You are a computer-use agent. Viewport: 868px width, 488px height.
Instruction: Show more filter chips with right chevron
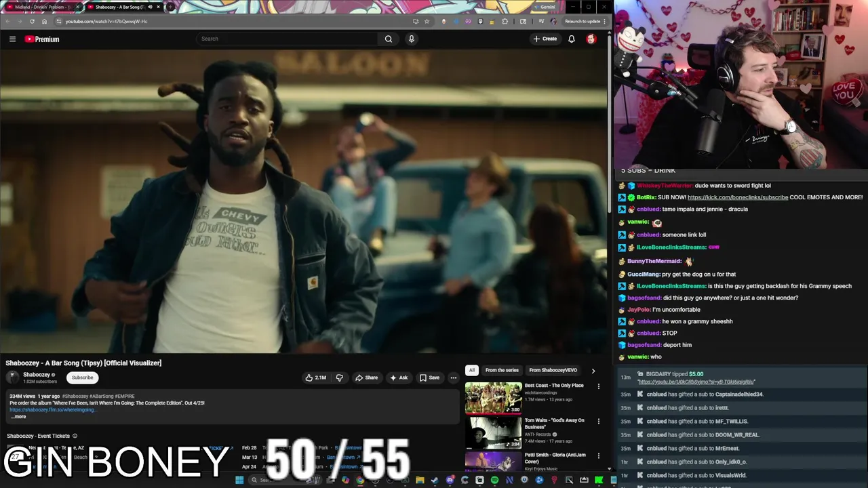coord(593,371)
